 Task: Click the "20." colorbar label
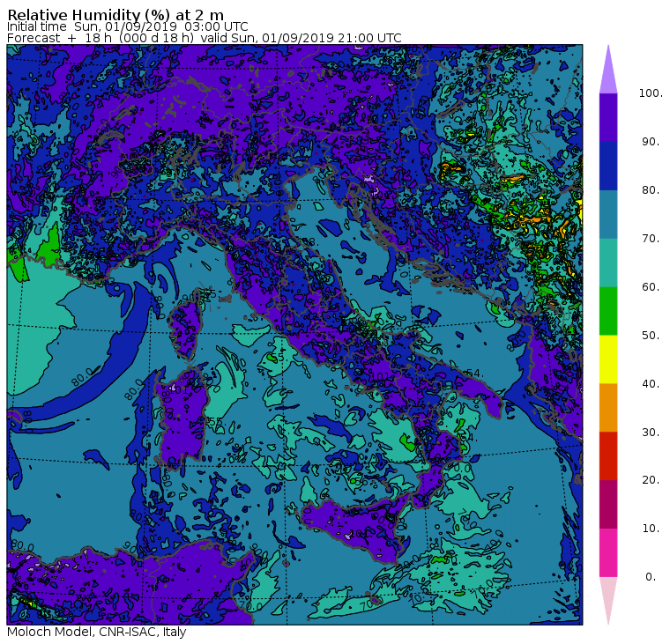[651, 480]
